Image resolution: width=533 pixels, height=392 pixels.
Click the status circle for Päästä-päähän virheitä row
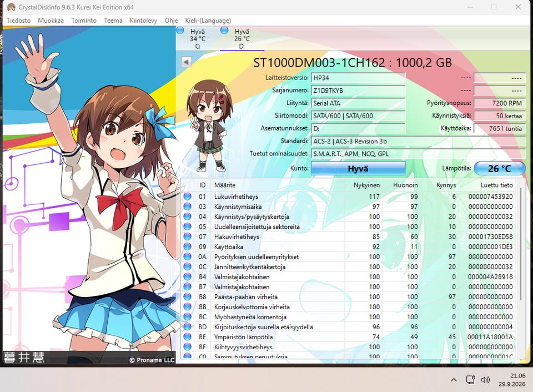(187, 297)
